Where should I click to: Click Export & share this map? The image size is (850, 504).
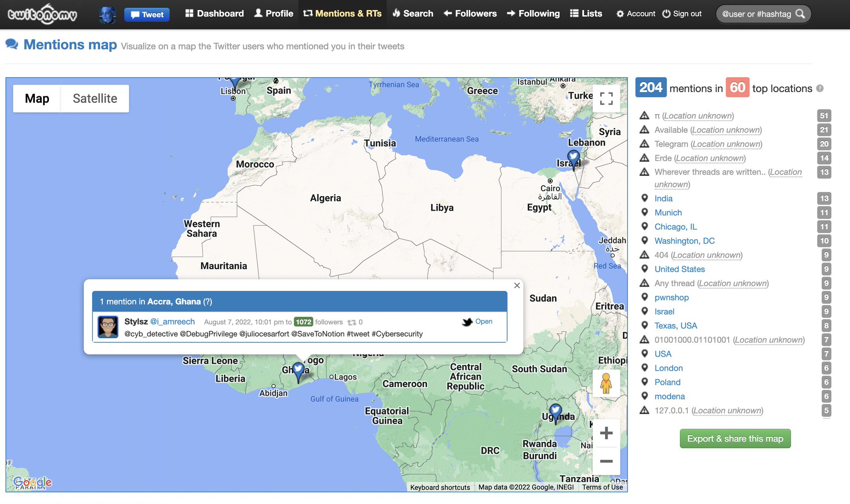click(735, 438)
